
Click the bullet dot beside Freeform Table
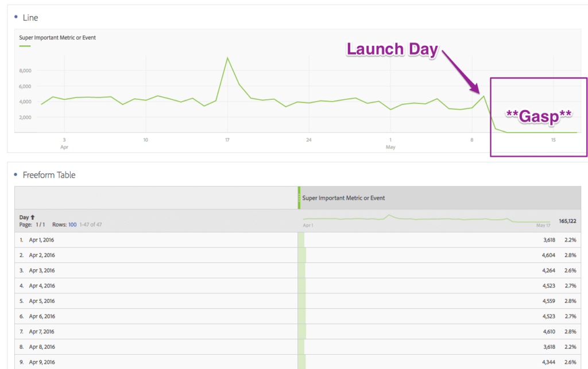(16, 174)
